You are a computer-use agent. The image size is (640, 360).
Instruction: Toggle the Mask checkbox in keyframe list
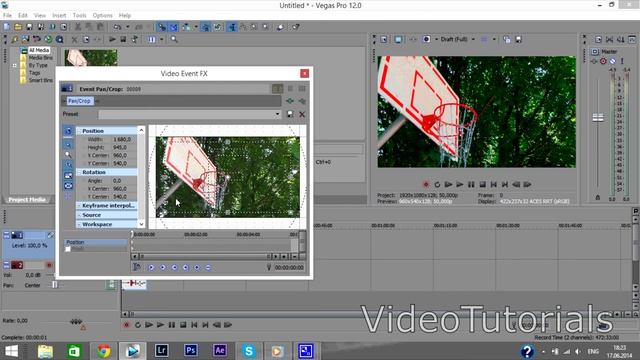point(68,249)
